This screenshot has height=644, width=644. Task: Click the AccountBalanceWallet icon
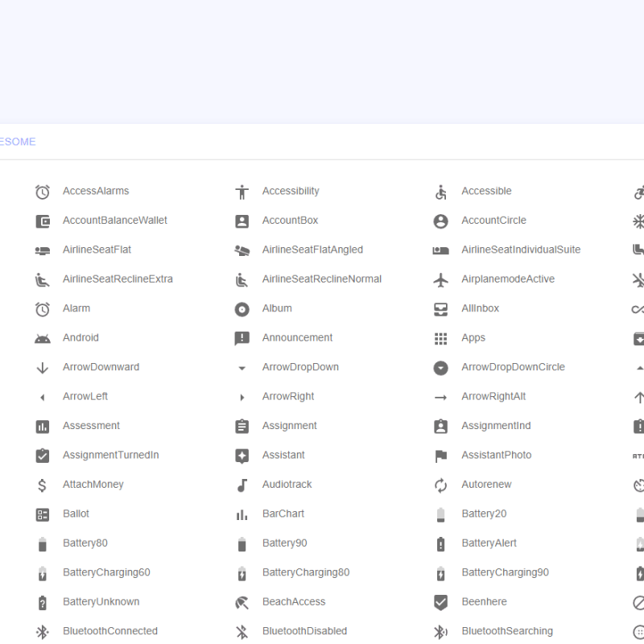coord(43,221)
